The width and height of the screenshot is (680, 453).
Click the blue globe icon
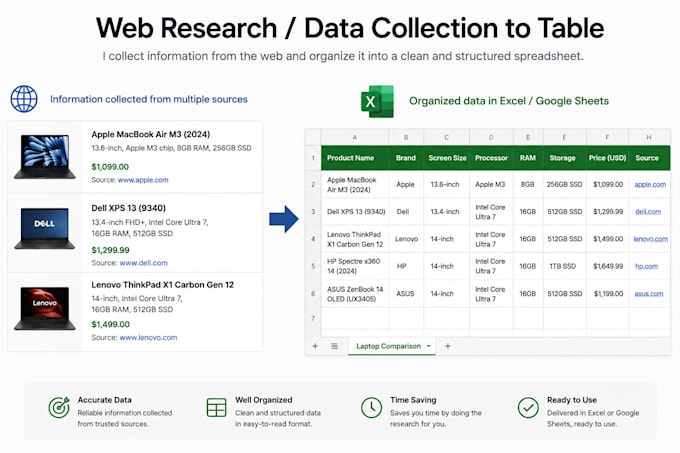[24, 99]
